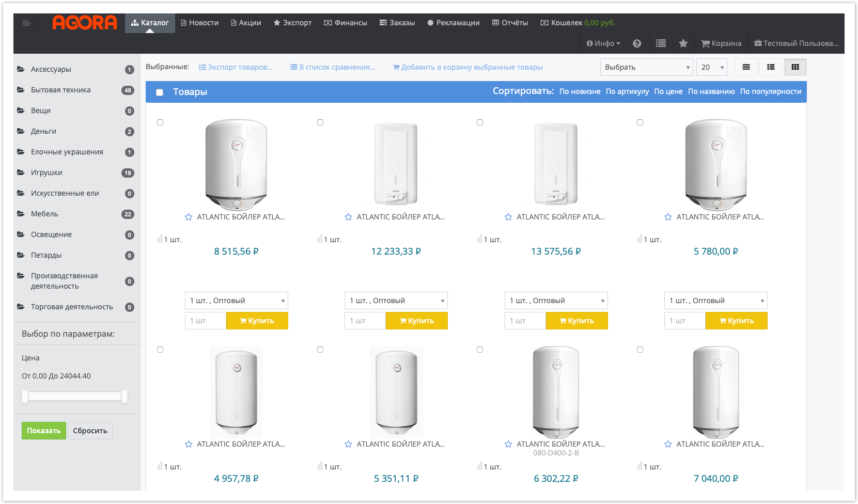The image size is (858, 504).
Task: Click the 12 233,33 ₽ boiler thumbnail image
Action: click(396, 164)
